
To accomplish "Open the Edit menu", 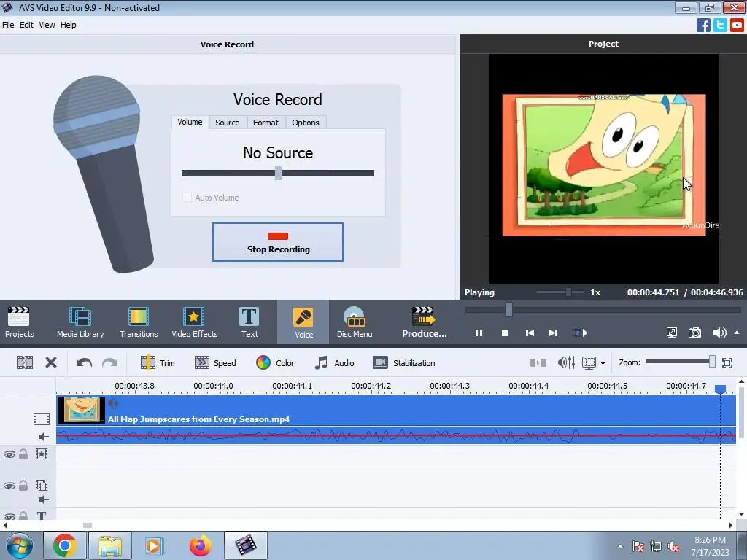I will click(x=26, y=25).
